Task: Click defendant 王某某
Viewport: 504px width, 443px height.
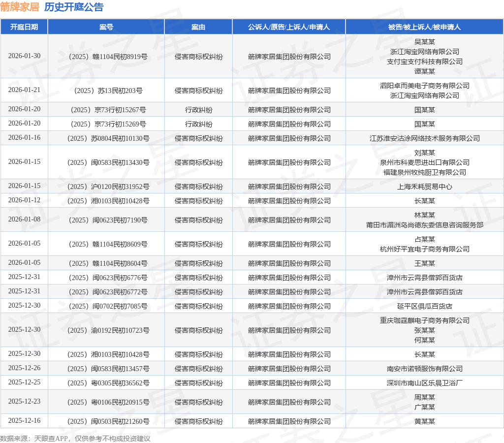Action: click(425, 263)
